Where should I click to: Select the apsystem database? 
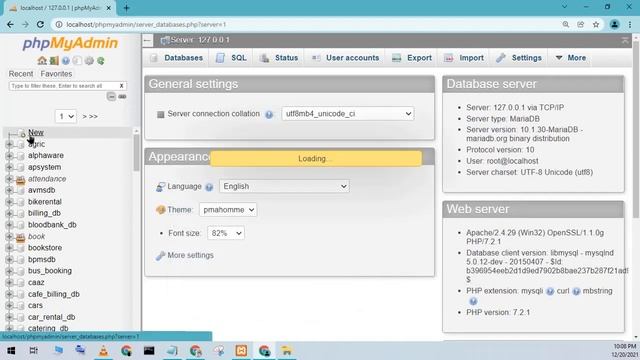pos(44,167)
